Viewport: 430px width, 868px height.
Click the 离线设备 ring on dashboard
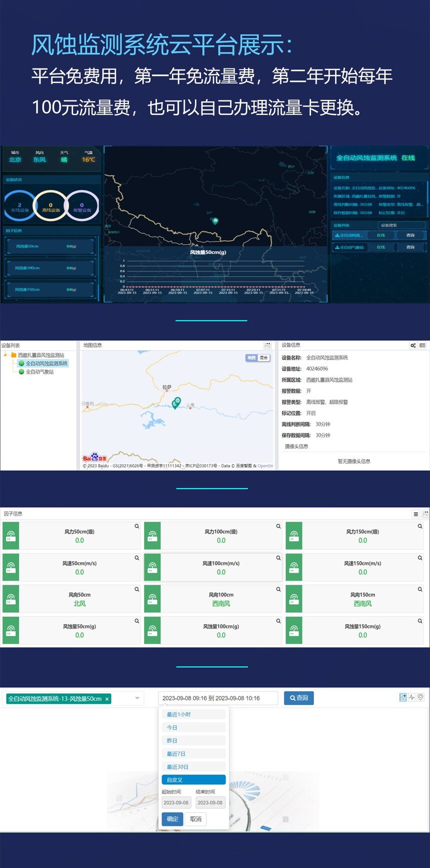coord(50,206)
